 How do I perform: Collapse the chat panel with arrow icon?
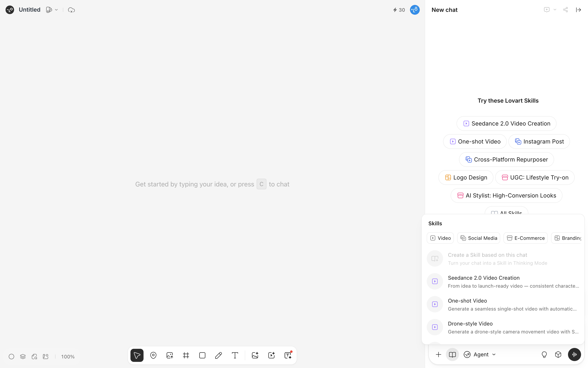(578, 10)
